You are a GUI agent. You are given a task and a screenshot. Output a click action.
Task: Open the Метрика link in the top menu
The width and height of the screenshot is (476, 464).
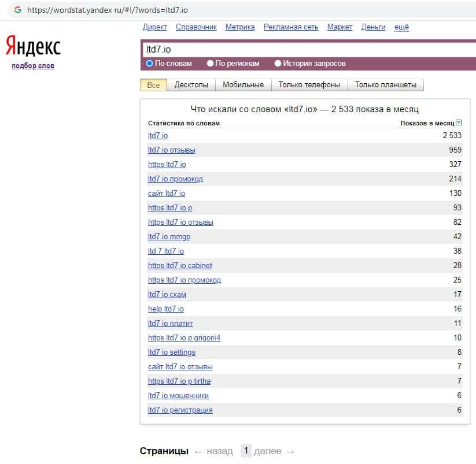click(240, 27)
